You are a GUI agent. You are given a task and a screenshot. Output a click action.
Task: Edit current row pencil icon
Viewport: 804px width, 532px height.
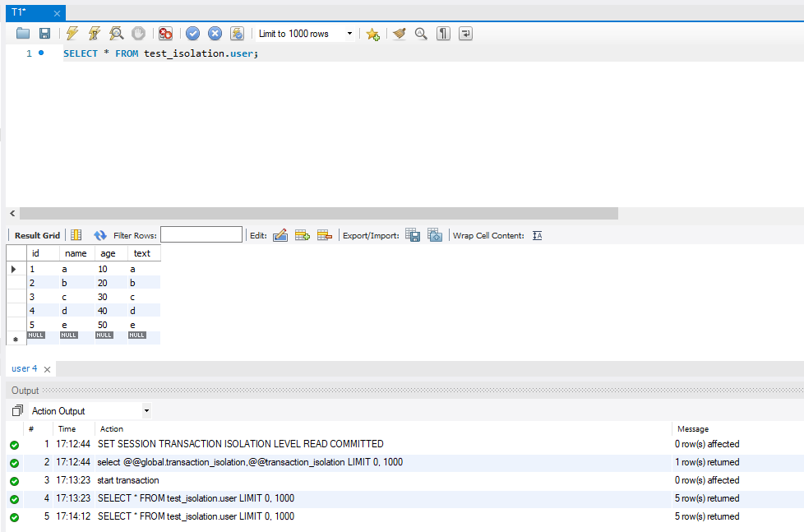click(280, 235)
